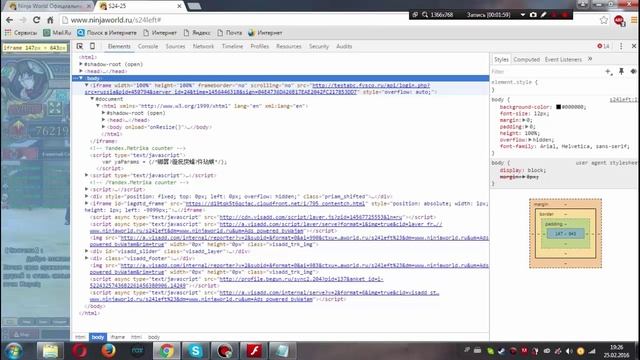Click the screen recorder zoom magnifier
This screenshot has height=360, width=640.
[425, 15]
